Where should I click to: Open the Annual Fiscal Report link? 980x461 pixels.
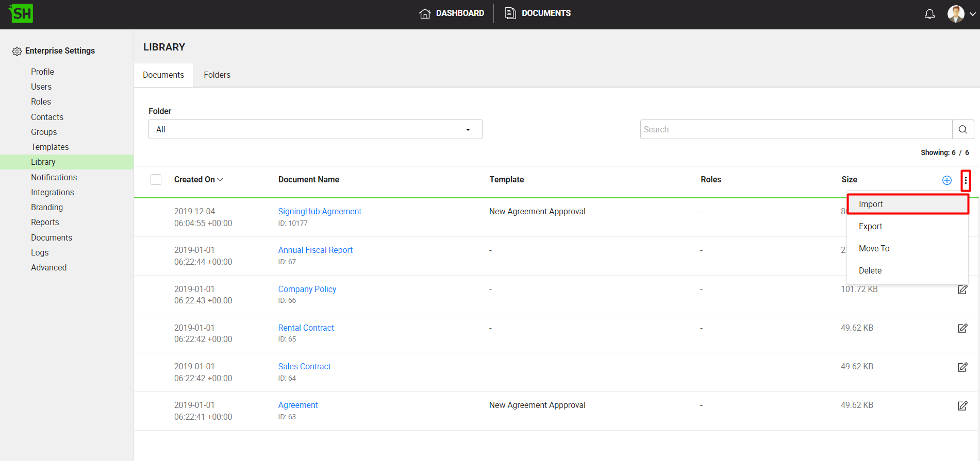tap(315, 250)
